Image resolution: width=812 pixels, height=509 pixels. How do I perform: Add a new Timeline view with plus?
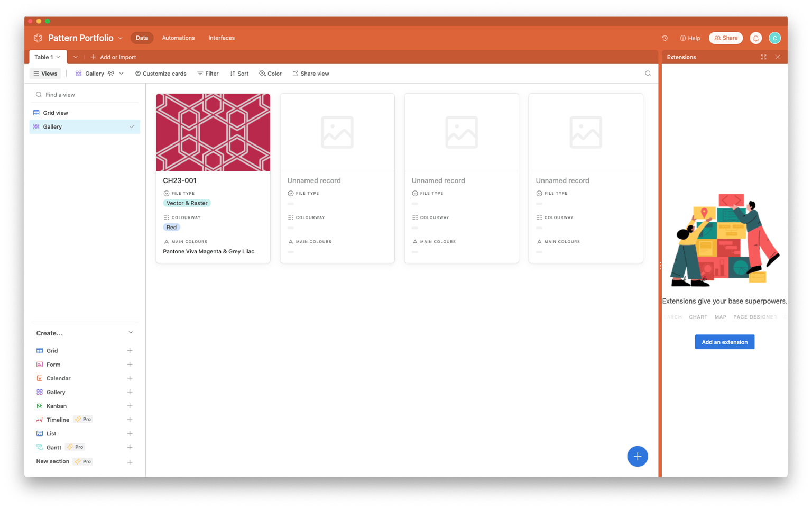[130, 420]
